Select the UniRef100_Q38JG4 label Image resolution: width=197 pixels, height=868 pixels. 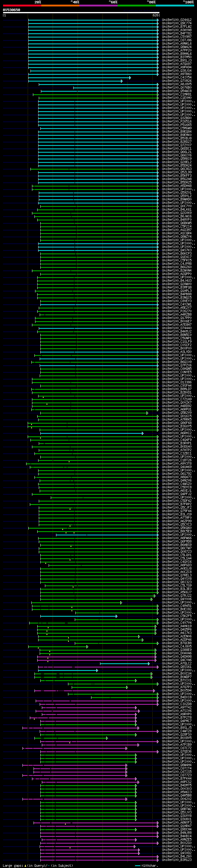pyautogui.click(x=176, y=71)
